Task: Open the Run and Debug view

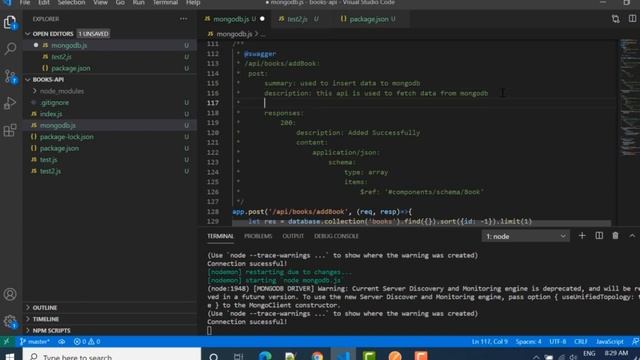Action: (10, 103)
